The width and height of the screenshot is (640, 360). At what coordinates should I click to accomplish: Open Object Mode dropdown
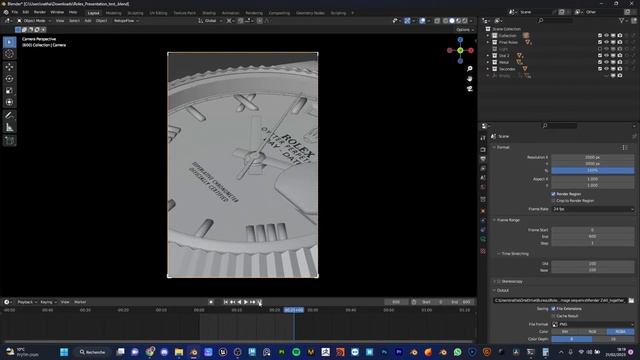34,20
